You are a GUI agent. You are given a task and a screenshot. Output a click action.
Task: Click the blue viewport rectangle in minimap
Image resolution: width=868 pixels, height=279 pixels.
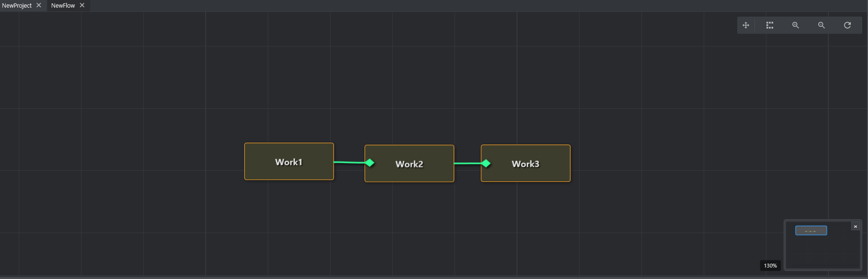coord(811,231)
